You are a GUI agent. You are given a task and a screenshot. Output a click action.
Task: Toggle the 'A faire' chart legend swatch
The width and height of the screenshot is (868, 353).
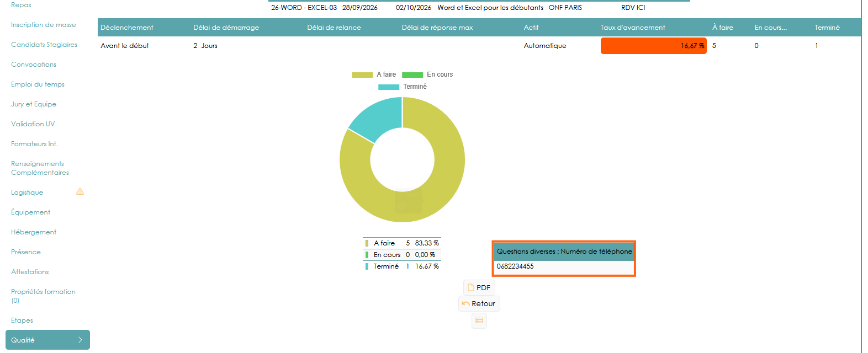(x=362, y=74)
